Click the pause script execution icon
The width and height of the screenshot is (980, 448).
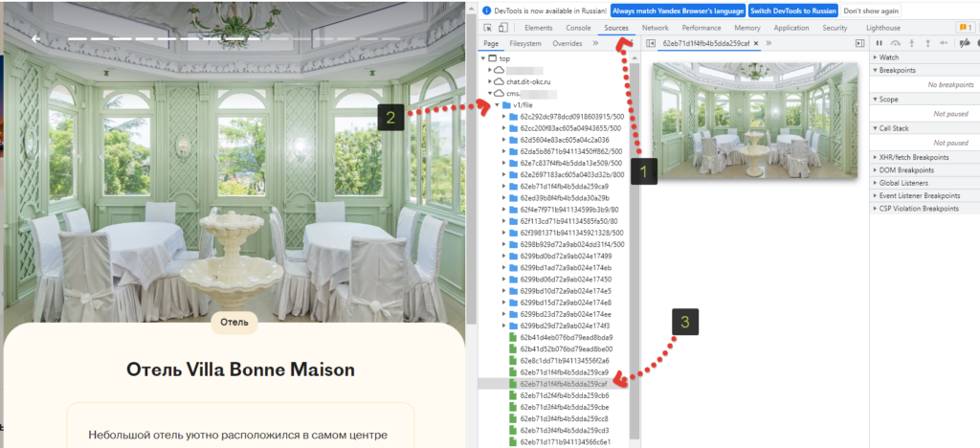pos(880,43)
